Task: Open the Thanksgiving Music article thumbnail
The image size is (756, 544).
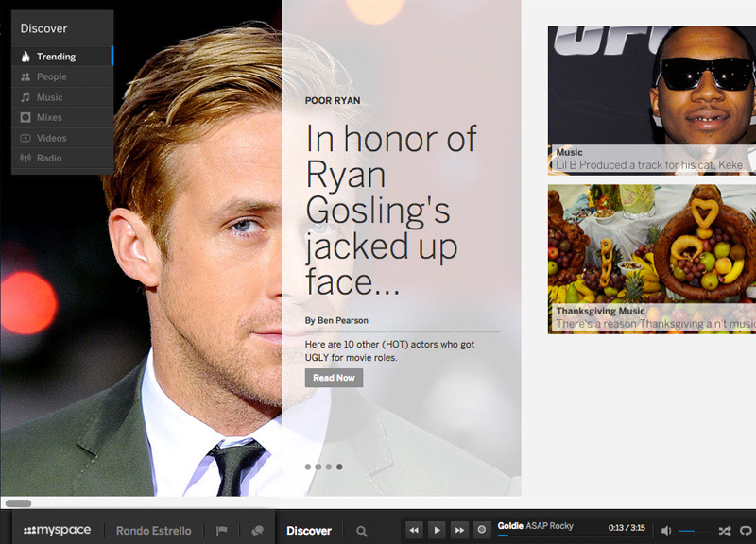Action: click(x=652, y=259)
